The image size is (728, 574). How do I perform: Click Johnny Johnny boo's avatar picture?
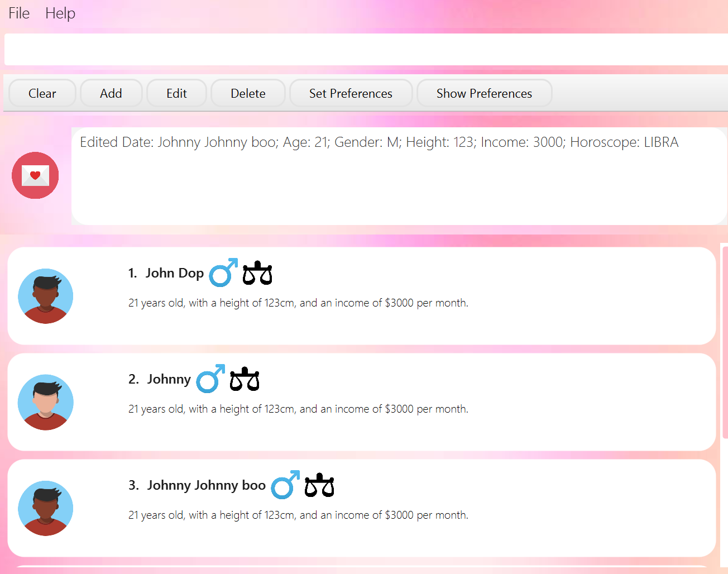[x=46, y=508]
